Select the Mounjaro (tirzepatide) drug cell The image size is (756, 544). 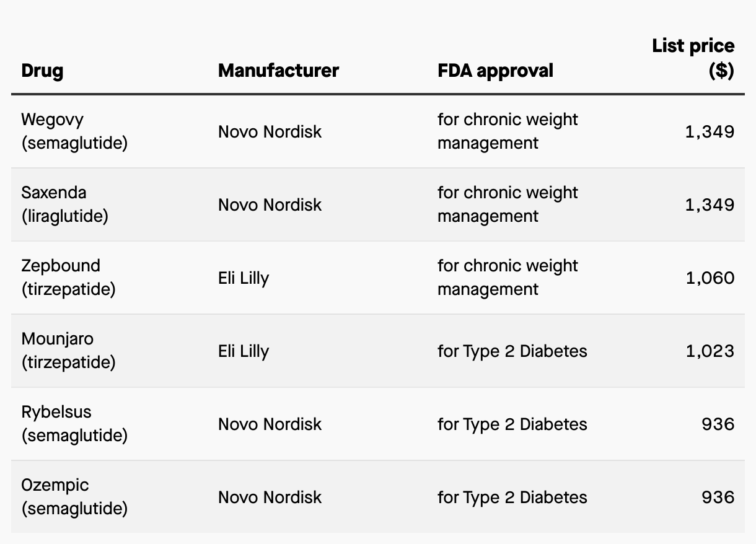coord(68,351)
